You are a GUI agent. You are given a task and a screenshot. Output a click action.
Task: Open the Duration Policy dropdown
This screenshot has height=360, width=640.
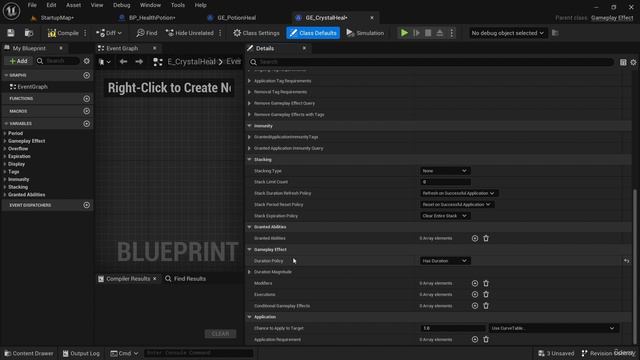click(x=444, y=261)
